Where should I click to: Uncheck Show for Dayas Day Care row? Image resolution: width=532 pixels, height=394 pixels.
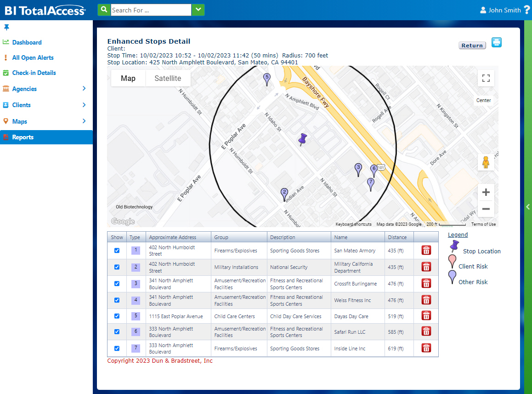point(117,316)
